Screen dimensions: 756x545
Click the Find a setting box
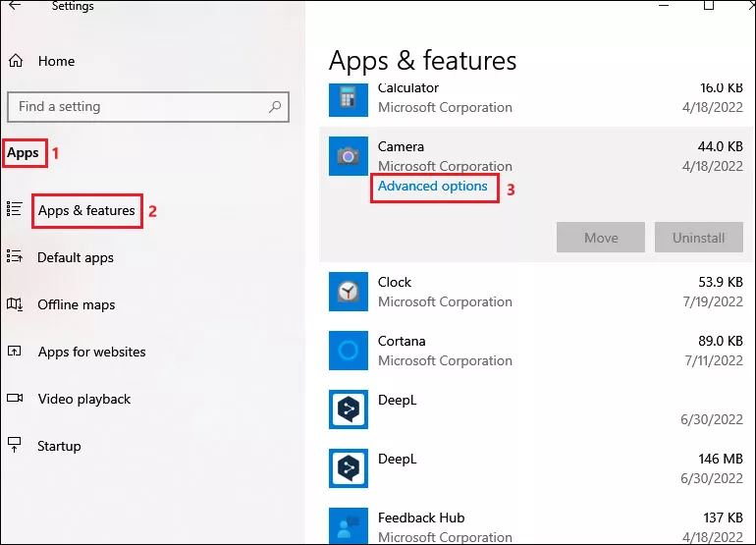pos(148,107)
